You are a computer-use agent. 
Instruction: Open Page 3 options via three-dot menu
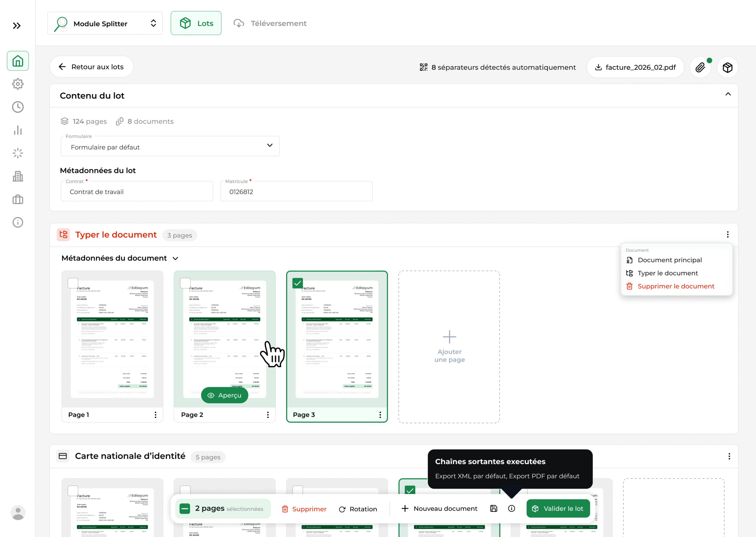click(x=380, y=415)
